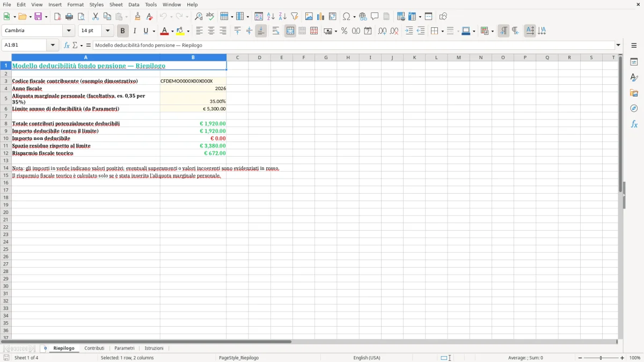Open font color dropdown arrow
This screenshot has height=362, width=644.
[172, 31]
